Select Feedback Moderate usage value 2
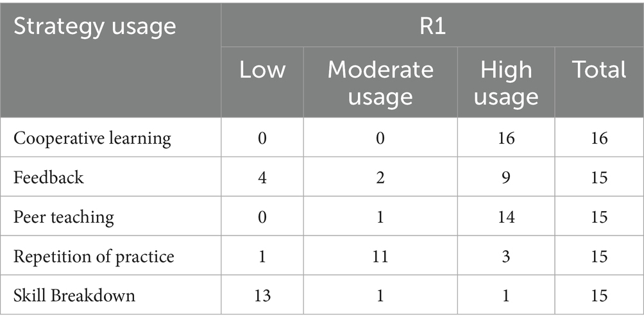 coord(380,177)
